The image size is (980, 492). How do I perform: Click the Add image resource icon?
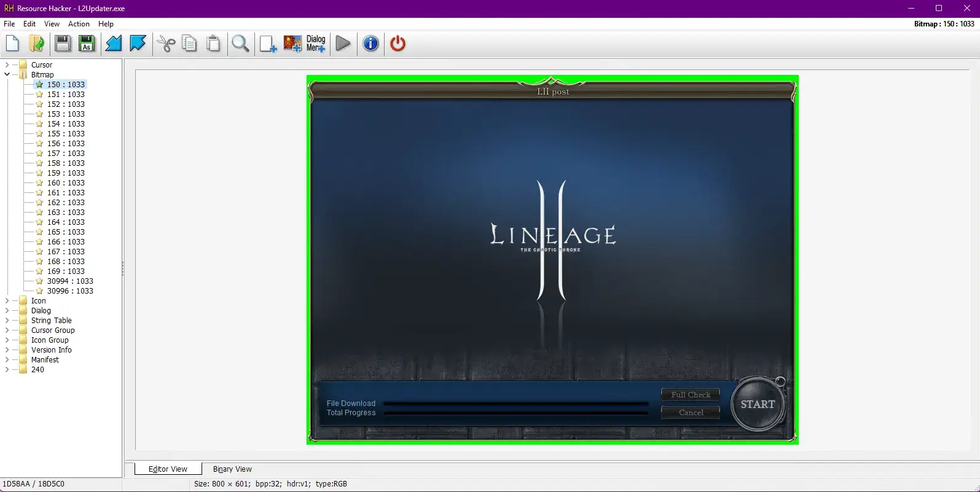(292, 44)
